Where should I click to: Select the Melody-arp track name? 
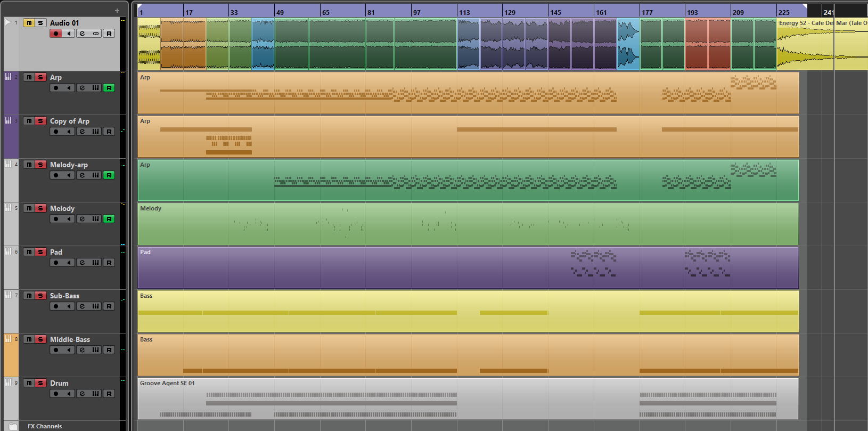[69, 165]
